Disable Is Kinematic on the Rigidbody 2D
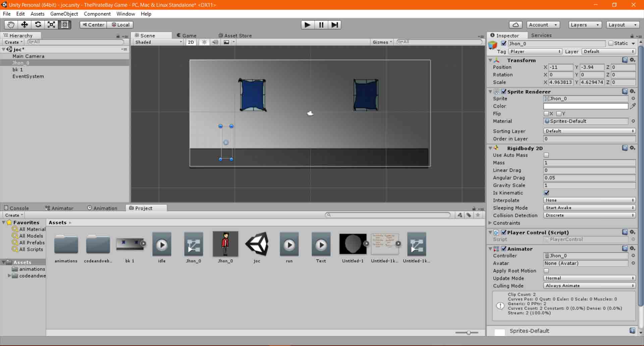 click(547, 193)
